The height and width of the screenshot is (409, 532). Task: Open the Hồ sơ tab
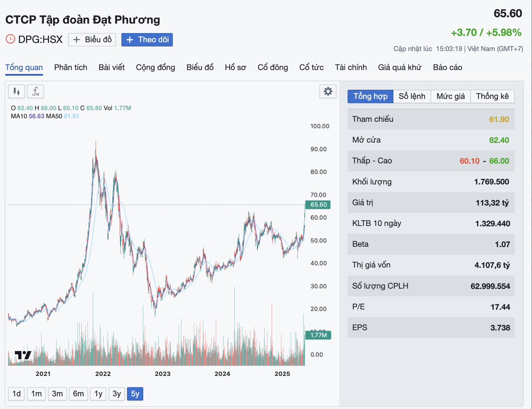click(235, 67)
